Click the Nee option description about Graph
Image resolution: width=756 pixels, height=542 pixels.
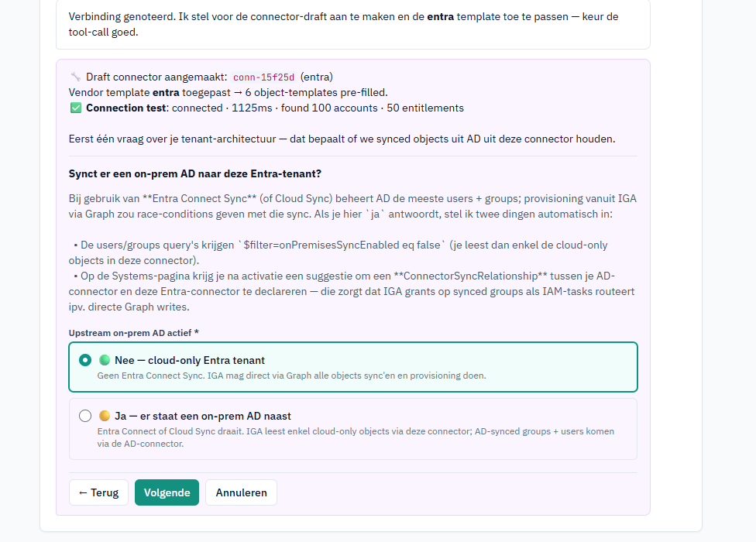(x=292, y=376)
